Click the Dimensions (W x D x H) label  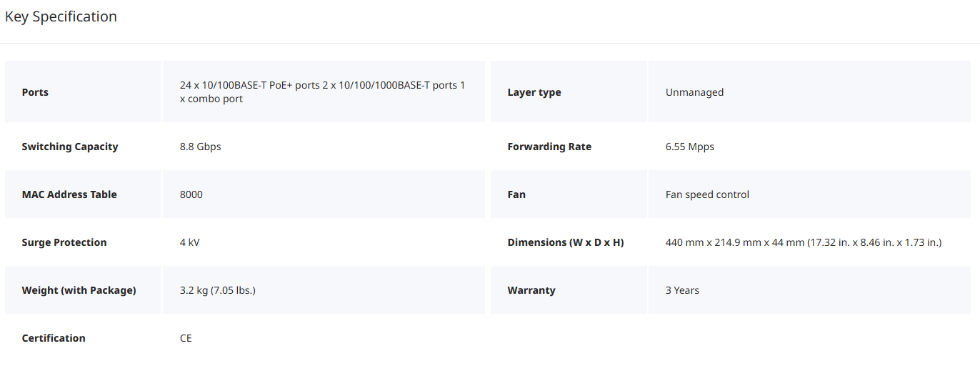tap(566, 242)
